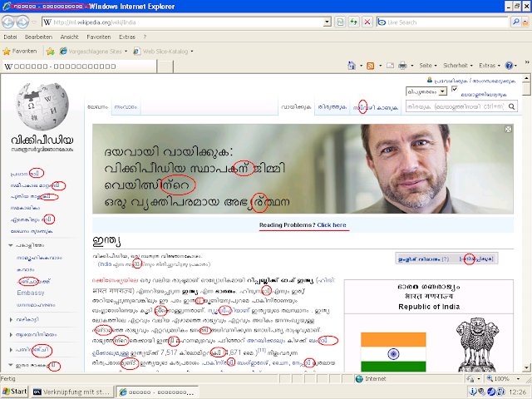Click the footnote [11] reference link

coord(262,350)
